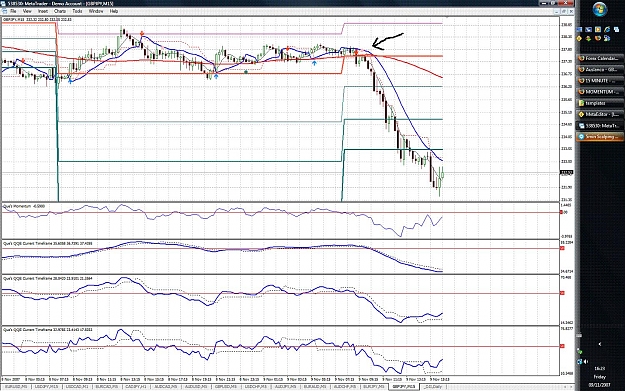The image size is (625, 391).
Task: Open the Windows Start orb
Action: click(599, 9)
